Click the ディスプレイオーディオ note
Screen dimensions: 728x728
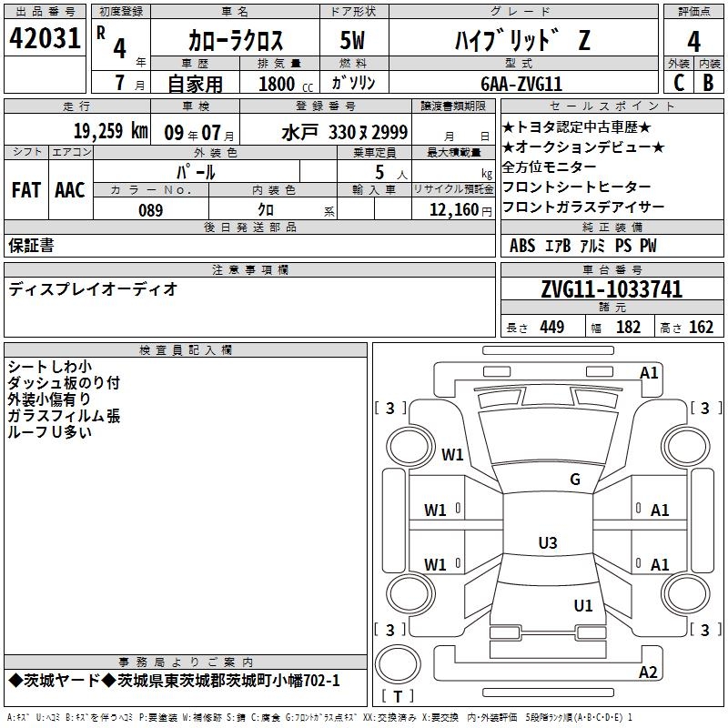click(x=93, y=289)
